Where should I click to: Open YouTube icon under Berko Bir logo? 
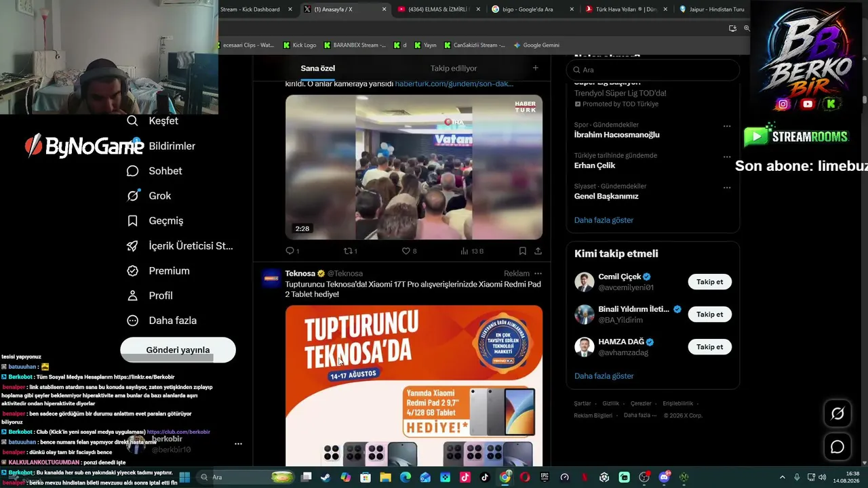[x=807, y=104]
